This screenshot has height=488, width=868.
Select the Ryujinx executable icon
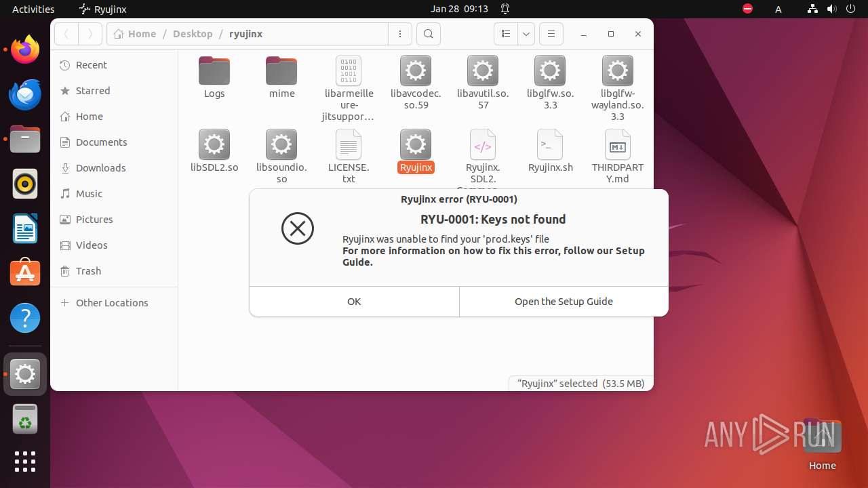tap(416, 144)
